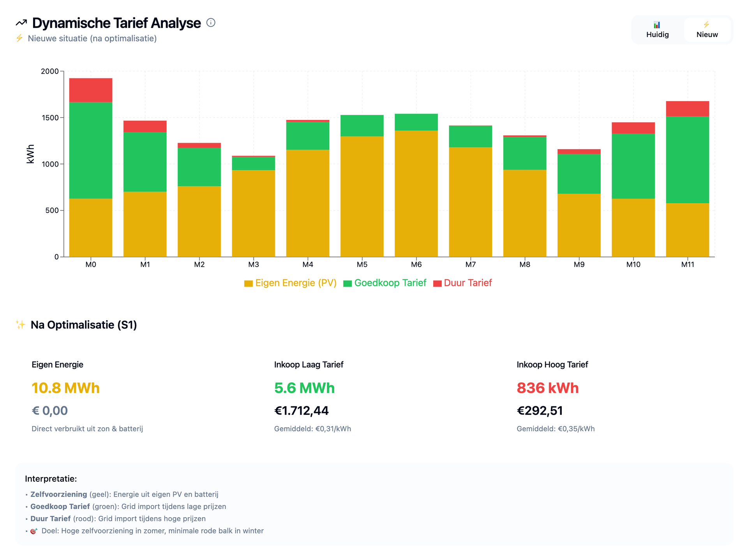Click the target icon in the Doel line

click(x=34, y=531)
